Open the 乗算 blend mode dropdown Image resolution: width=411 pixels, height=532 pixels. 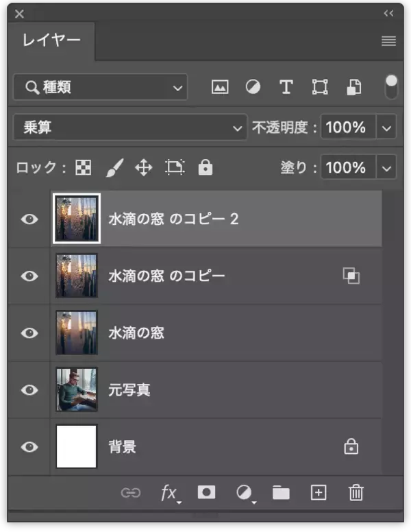(130, 128)
